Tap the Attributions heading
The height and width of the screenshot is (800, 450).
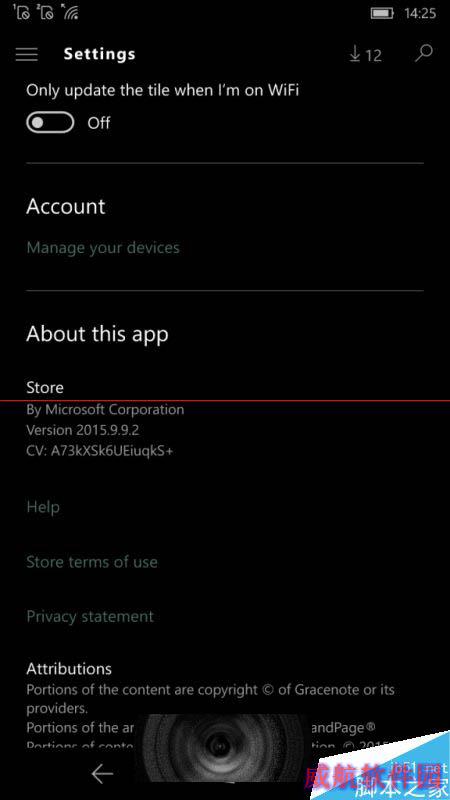pyautogui.click(x=69, y=668)
